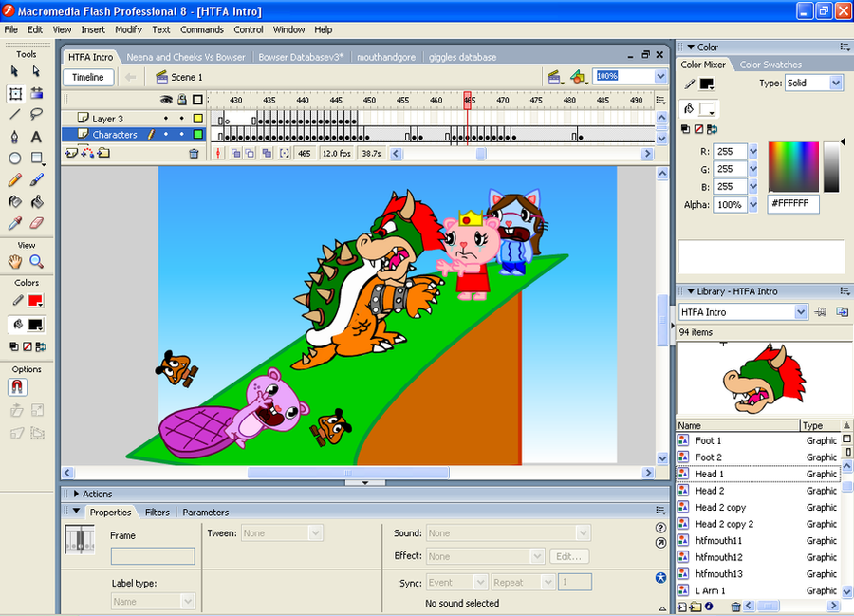Toggle visibility dot for Characters layer
854x616 pixels.
[166, 134]
